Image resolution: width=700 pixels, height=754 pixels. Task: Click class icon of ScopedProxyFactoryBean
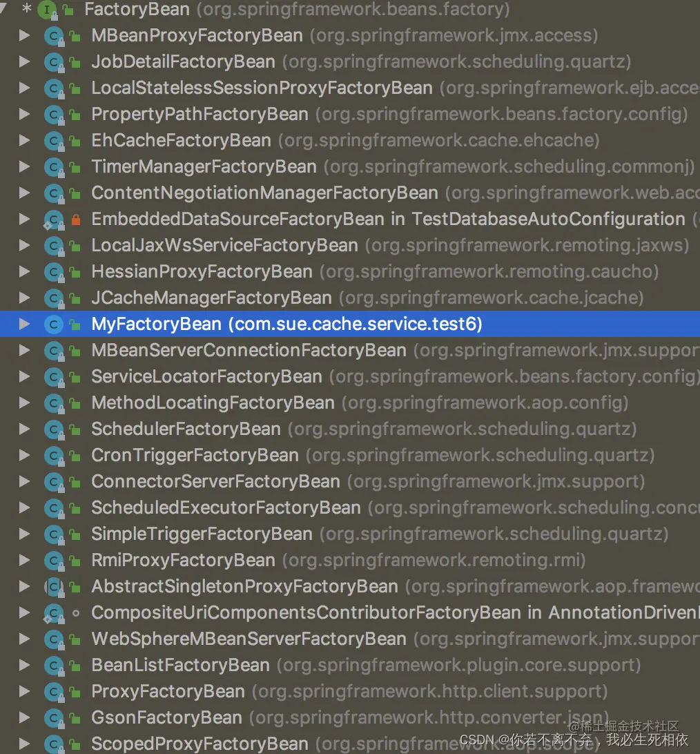(54, 744)
